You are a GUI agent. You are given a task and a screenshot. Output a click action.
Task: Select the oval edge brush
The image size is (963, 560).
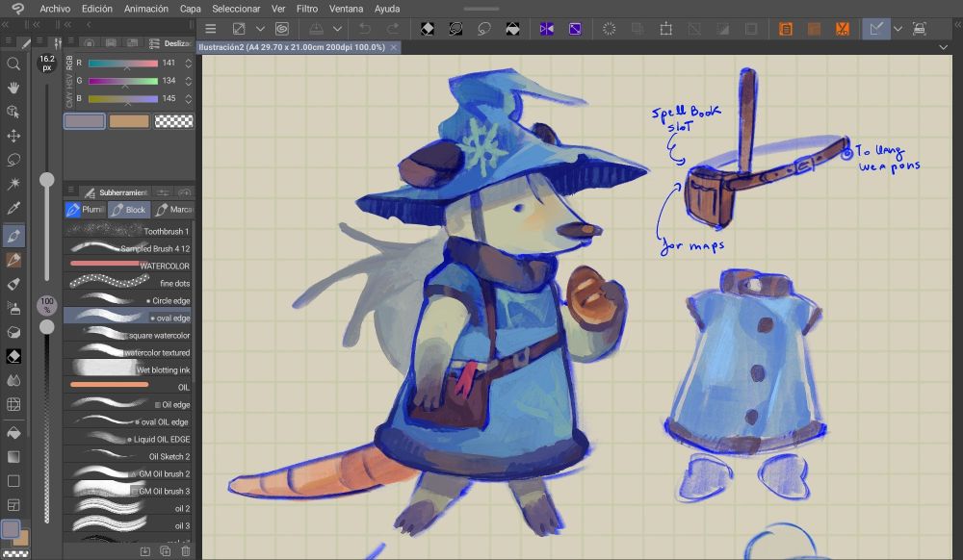[128, 318]
